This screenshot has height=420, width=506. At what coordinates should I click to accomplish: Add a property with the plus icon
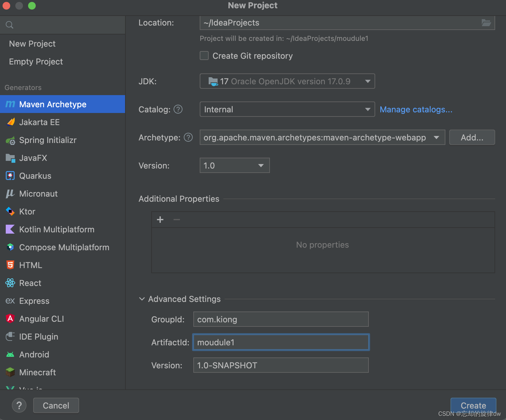click(160, 220)
